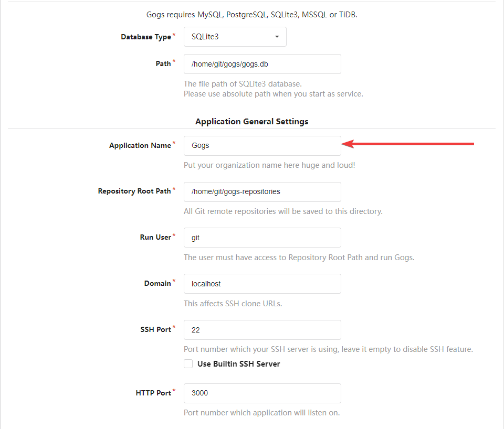Click the 'Gogs requires MySQL, PostgreSQL' notice text
The image size is (504, 429).
(x=251, y=15)
